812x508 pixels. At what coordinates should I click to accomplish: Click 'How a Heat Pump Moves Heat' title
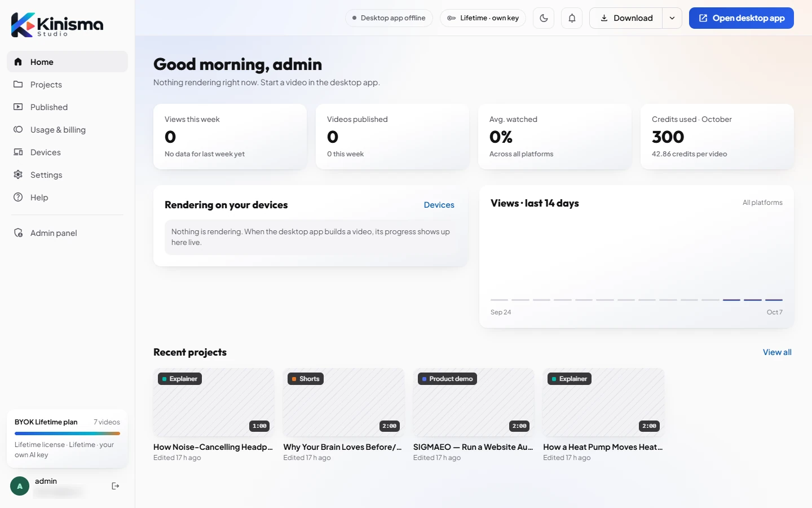603,447
